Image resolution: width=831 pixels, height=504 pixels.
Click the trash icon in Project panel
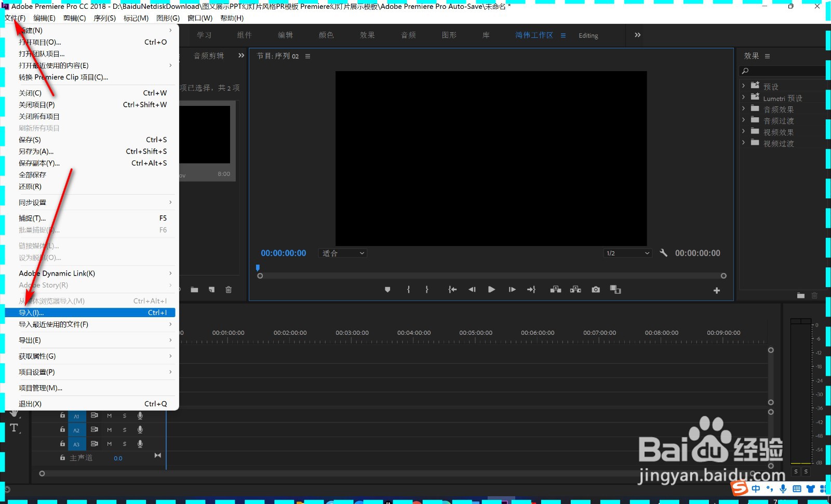[229, 290]
